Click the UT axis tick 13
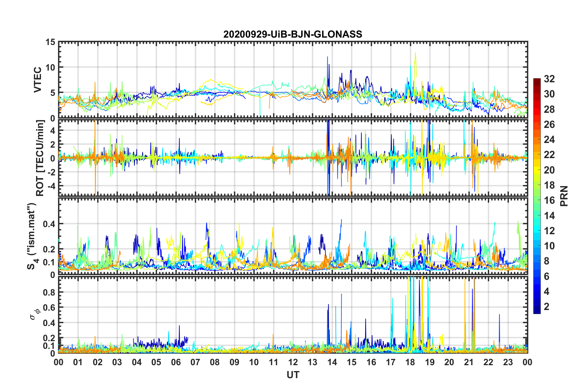This screenshot has height=392, width=586. coord(312,362)
